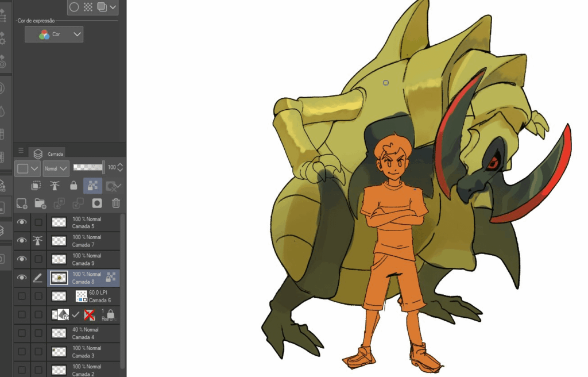Tick the selection checkbox beside Camada 9

click(38, 259)
